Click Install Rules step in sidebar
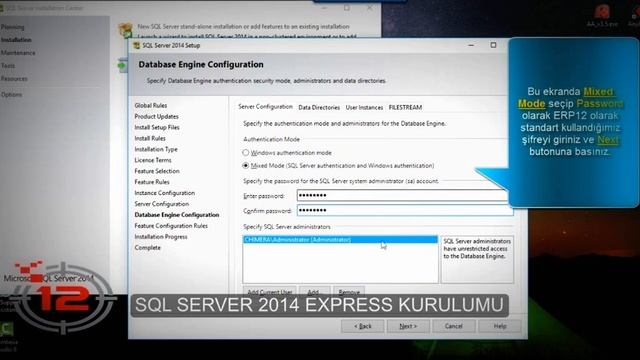Image resolution: width=640 pixels, height=360 pixels. coord(150,138)
